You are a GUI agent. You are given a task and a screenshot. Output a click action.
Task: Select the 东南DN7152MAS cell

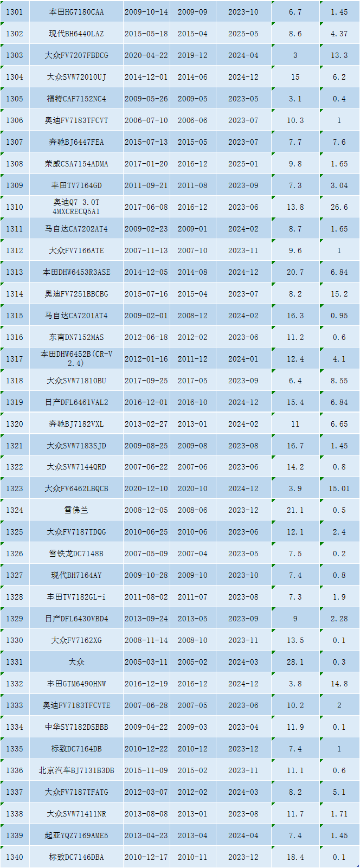tap(76, 337)
